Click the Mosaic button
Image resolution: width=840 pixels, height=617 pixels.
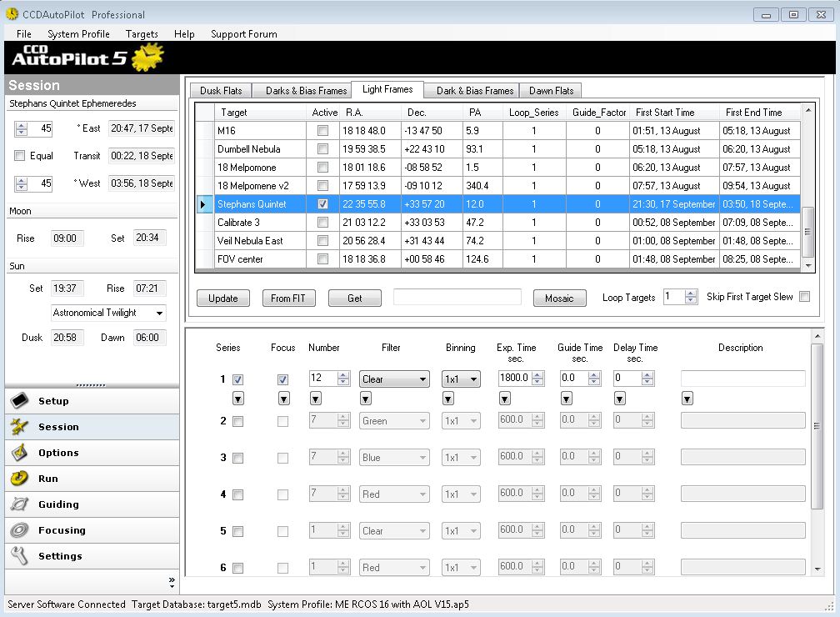coord(559,298)
